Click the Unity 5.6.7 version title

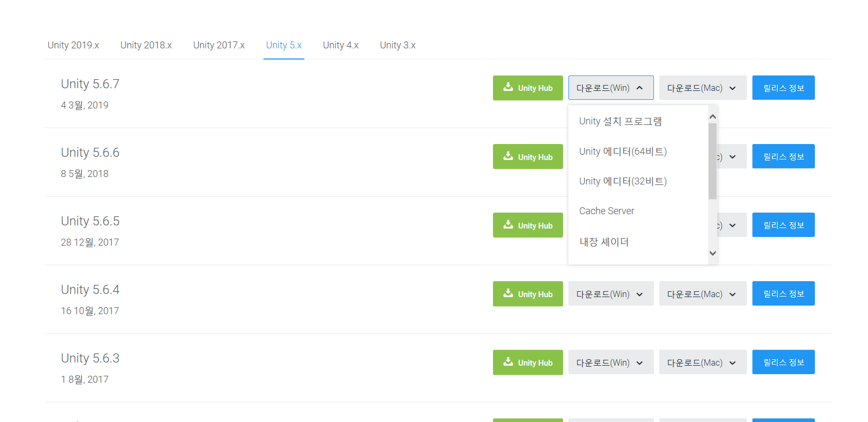click(90, 84)
